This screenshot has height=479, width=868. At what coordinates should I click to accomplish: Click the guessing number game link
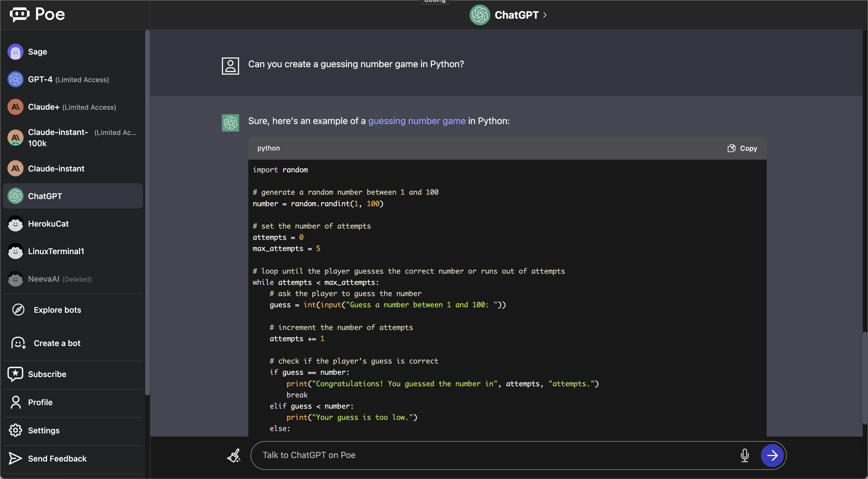(x=416, y=121)
